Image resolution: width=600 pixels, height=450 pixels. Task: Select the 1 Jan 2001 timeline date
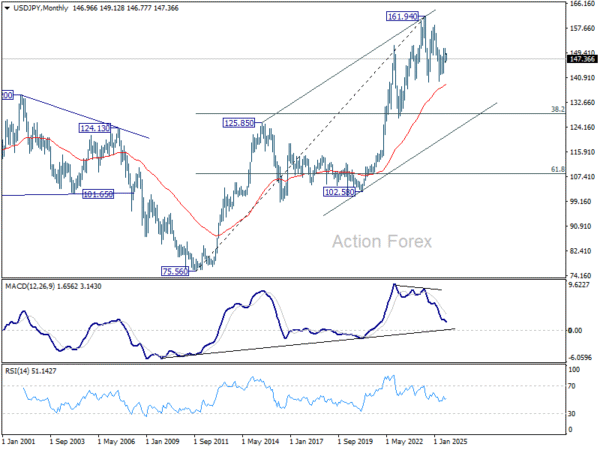click(x=19, y=442)
